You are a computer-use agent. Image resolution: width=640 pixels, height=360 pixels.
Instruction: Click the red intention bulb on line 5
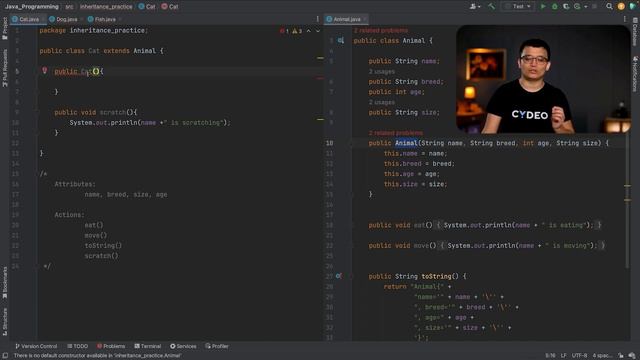tap(45, 71)
